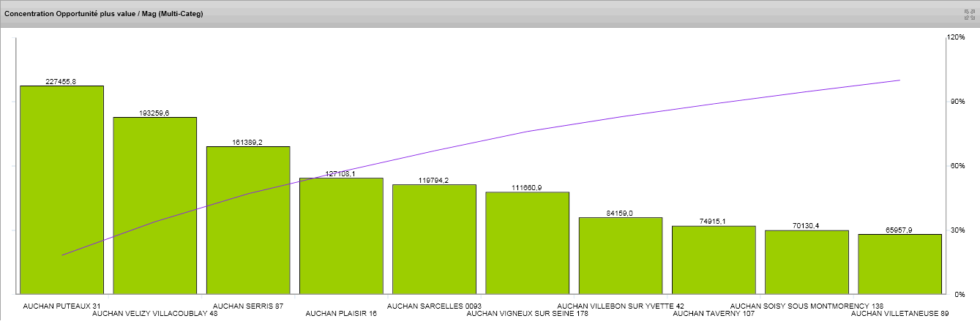Select the AUCHAN VILLETANEUSE 89 bar
This screenshot has width=980, height=324.
point(899,264)
